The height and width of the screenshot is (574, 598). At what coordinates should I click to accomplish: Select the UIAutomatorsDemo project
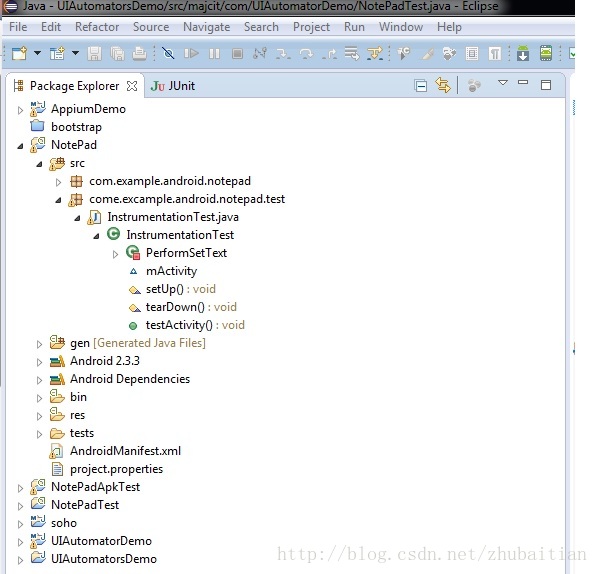[x=104, y=559]
